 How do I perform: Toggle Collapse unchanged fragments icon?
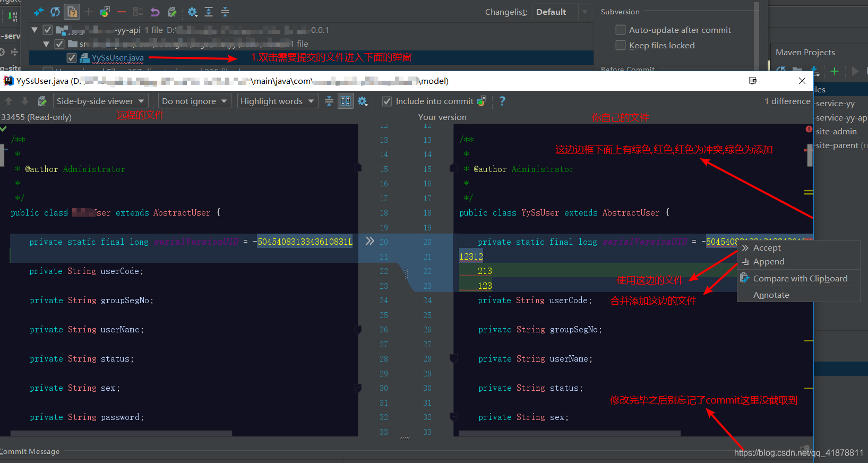[x=329, y=101]
